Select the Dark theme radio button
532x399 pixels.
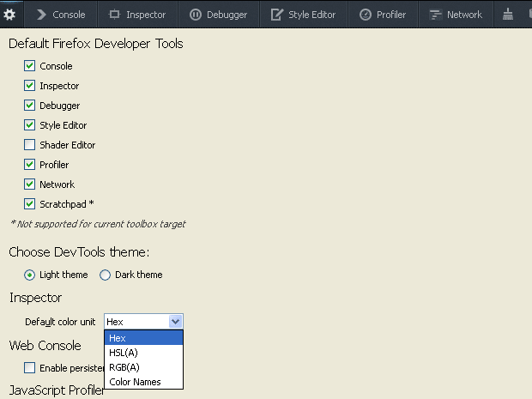tap(105, 275)
